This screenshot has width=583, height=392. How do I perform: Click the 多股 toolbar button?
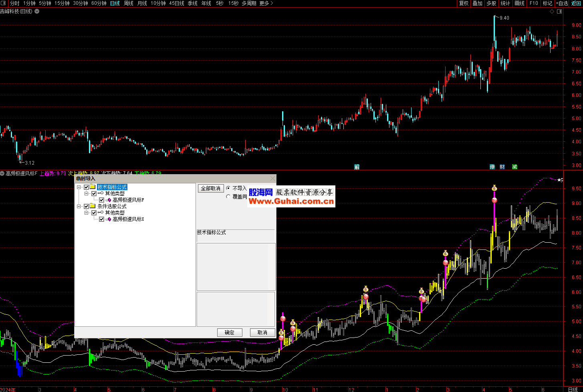coord(492,3)
